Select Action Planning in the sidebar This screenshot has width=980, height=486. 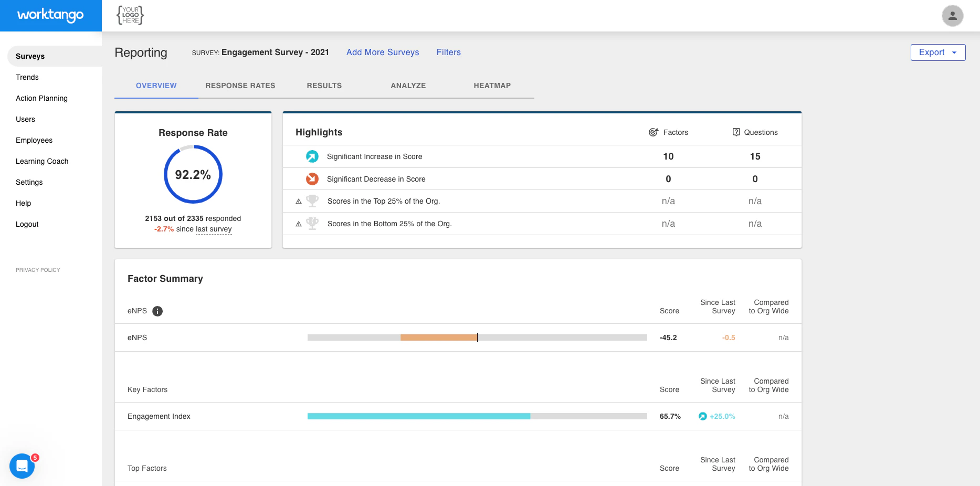click(x=41, y=98)
